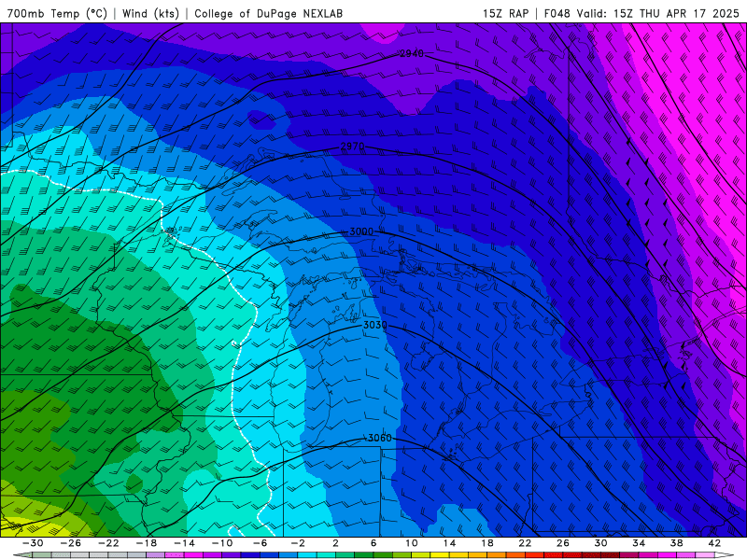Click the 'F048' forecast hour text

coord(557,13)
